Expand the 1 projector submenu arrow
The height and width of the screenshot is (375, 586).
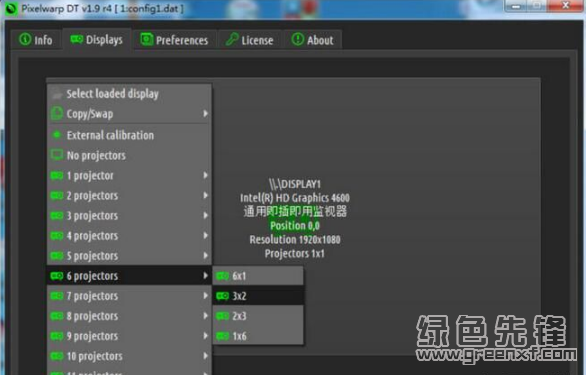205,175
